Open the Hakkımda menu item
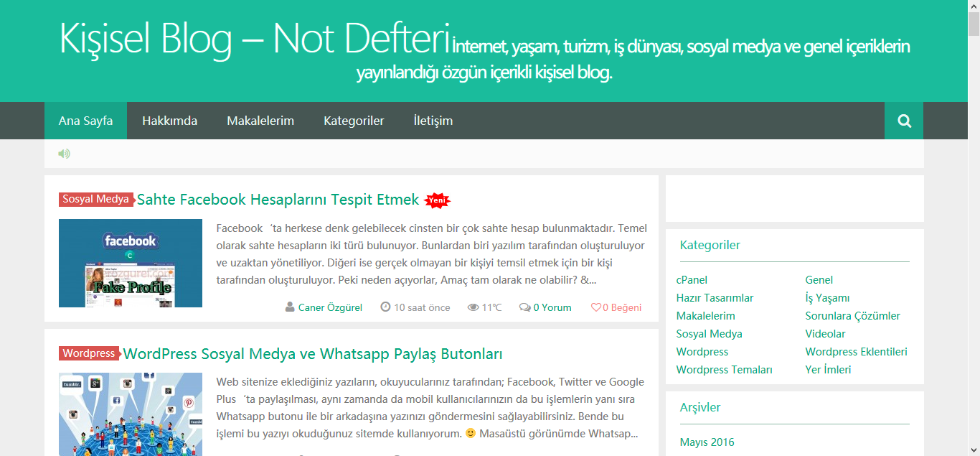This screenshot has width=980, height=456. pyautogui.click(x=169, y=121)
